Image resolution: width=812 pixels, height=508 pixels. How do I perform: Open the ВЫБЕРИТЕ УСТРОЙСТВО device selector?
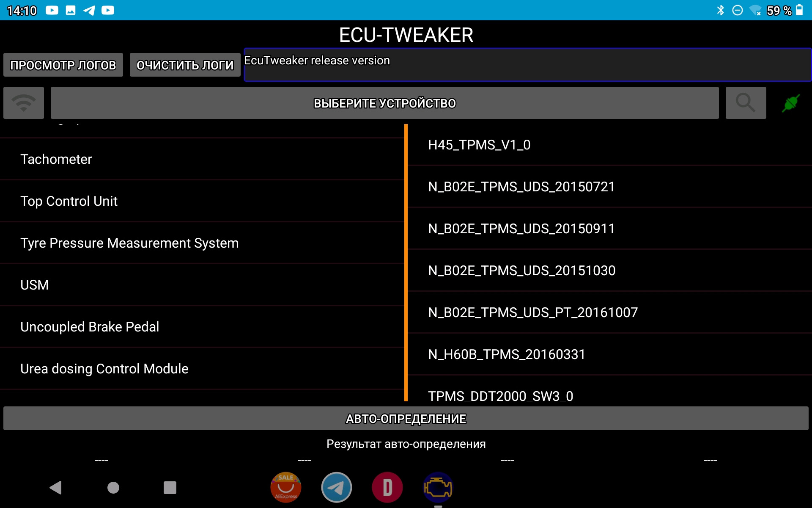pos(384,103)
